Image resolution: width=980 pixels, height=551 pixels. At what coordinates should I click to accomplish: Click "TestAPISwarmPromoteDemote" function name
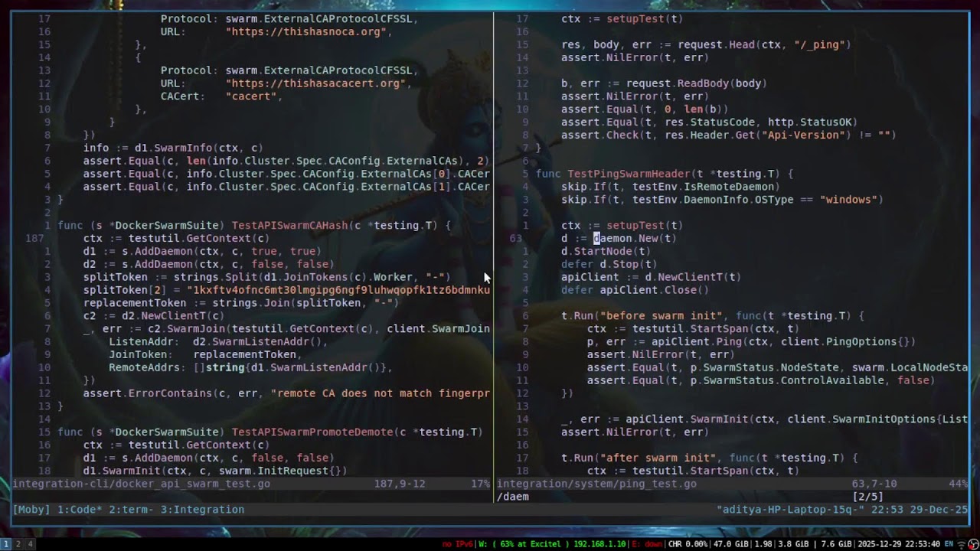pyautogui.click(x=311, y=432)
